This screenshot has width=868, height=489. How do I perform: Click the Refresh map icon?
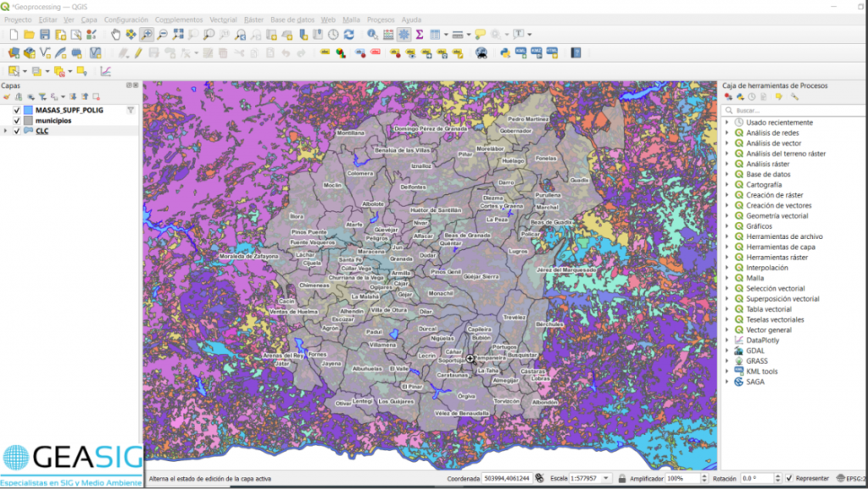click(348, 35)
